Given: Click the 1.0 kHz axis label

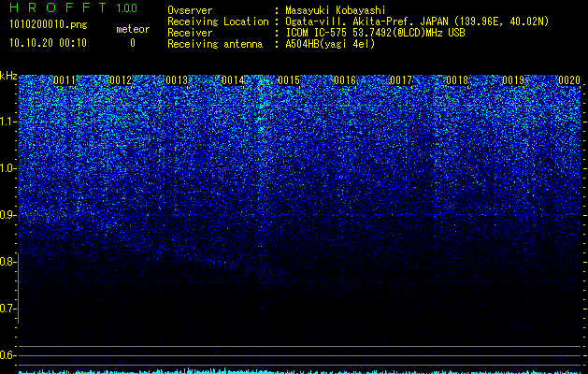Looking at the screenshot, I should [7, 168].
